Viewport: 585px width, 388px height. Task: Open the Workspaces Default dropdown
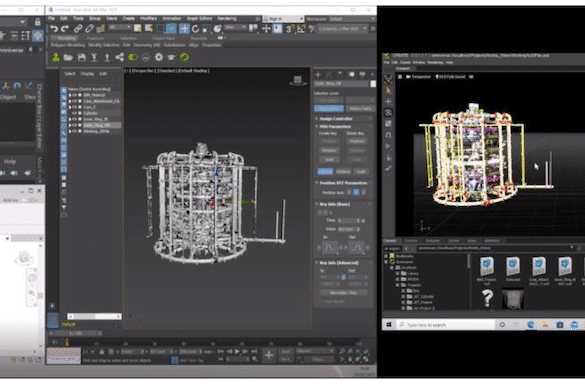[352, 19]
